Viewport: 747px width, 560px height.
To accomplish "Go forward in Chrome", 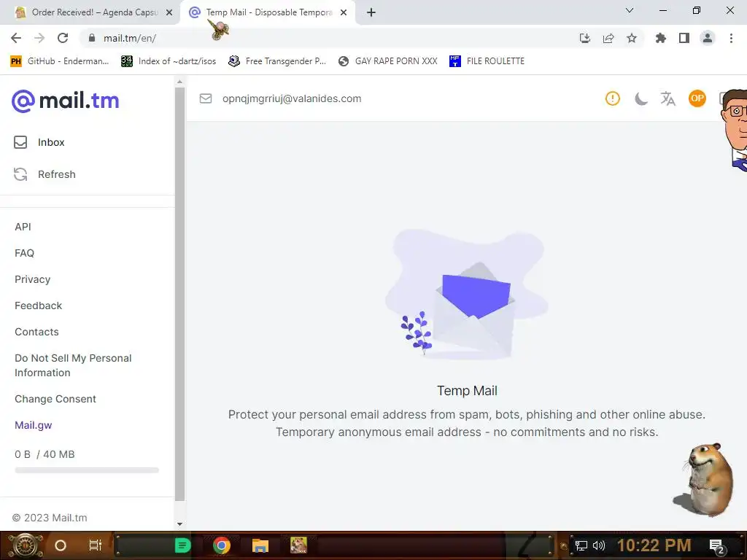I will 39,38.
